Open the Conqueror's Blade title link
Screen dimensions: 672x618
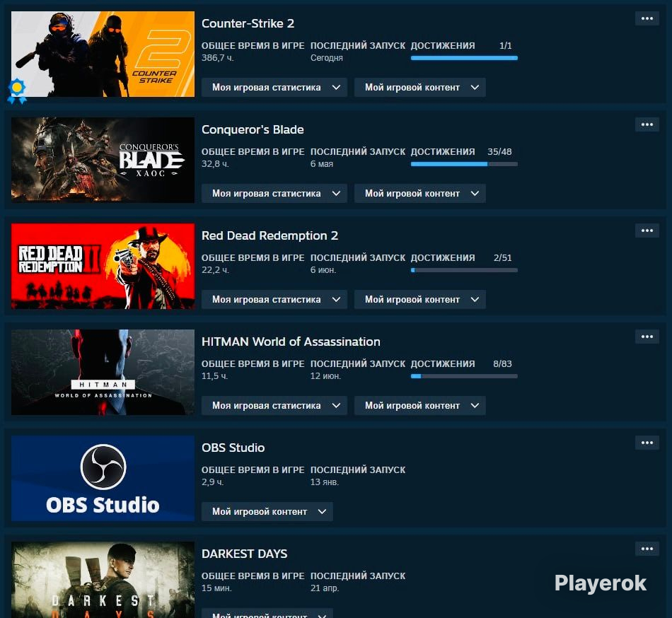[x=253, y=130]
